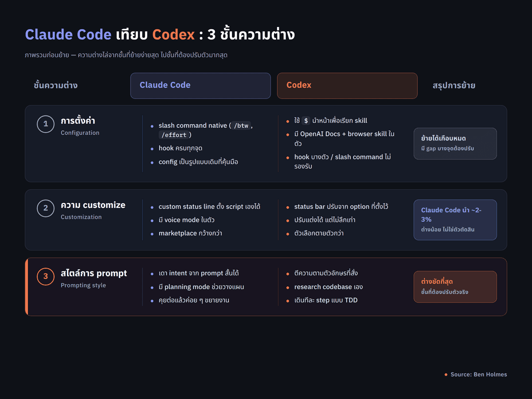The height and width of the screenshot is (399, 532).
Task: Click มี gap บางจุดต้องปรับ caption
Action: tap(447, 149)
